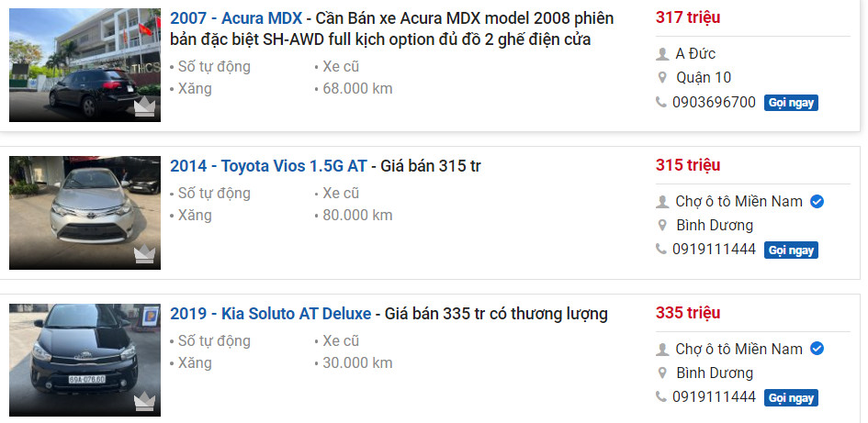Click the 317 triệu price
Screen dimensions: 868x423
pyautogui.click(x=688, y=17)
